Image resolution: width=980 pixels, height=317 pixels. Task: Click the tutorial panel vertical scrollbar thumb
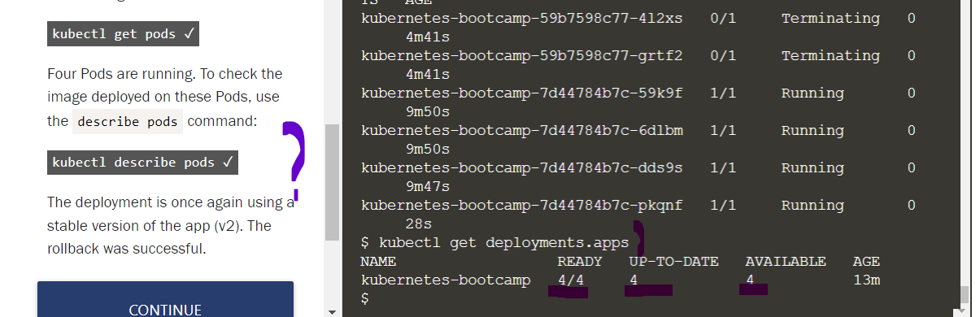click(x=332, y=182)
